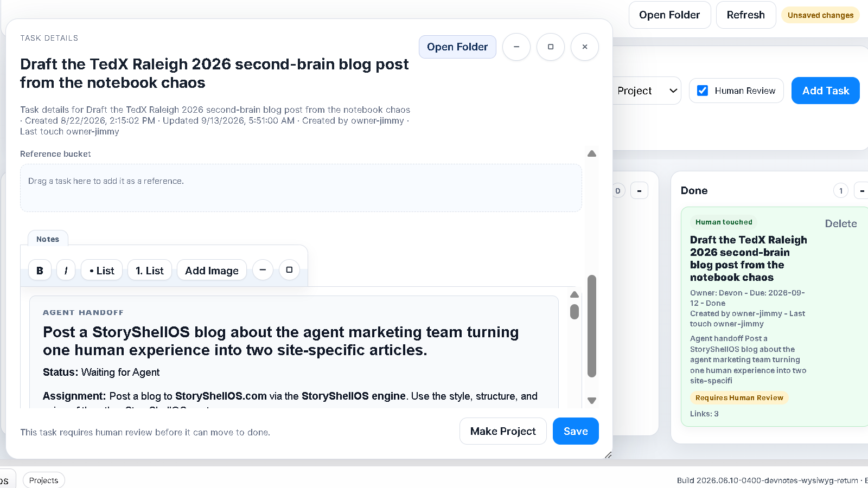Viewport: 868px width, 488px height.
Task: Click the task title in Task Details
Action: tap(214, 73)
